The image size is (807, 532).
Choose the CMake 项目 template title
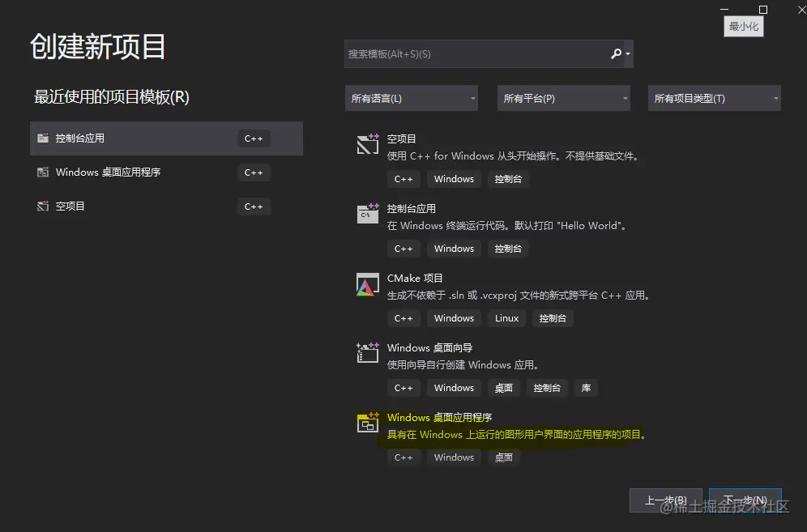pyautogui.click(x=415, y=278)
